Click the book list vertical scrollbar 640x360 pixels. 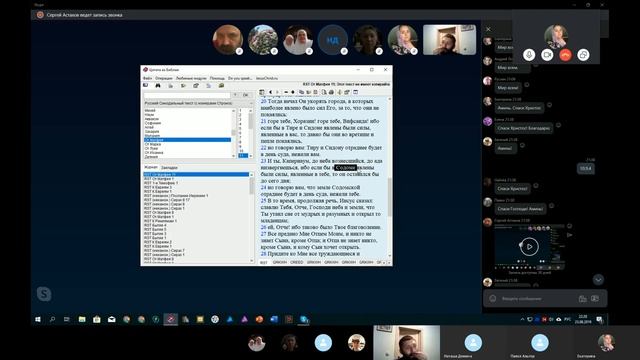[233, 133]
